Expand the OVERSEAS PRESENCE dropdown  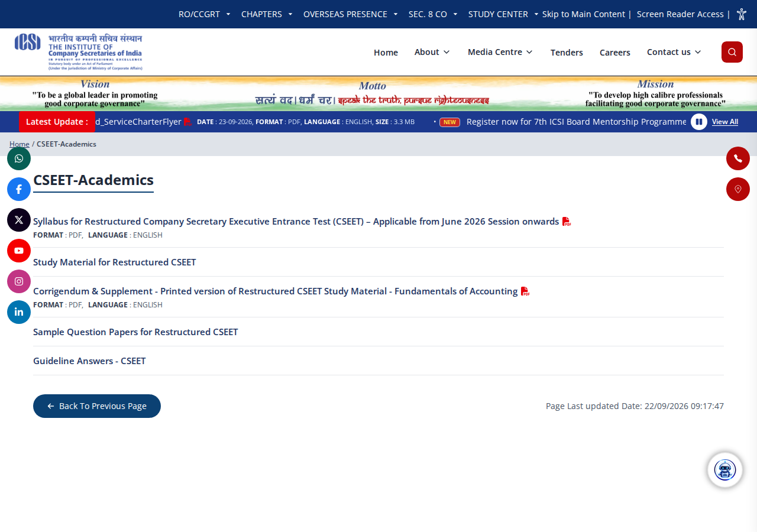351,14
